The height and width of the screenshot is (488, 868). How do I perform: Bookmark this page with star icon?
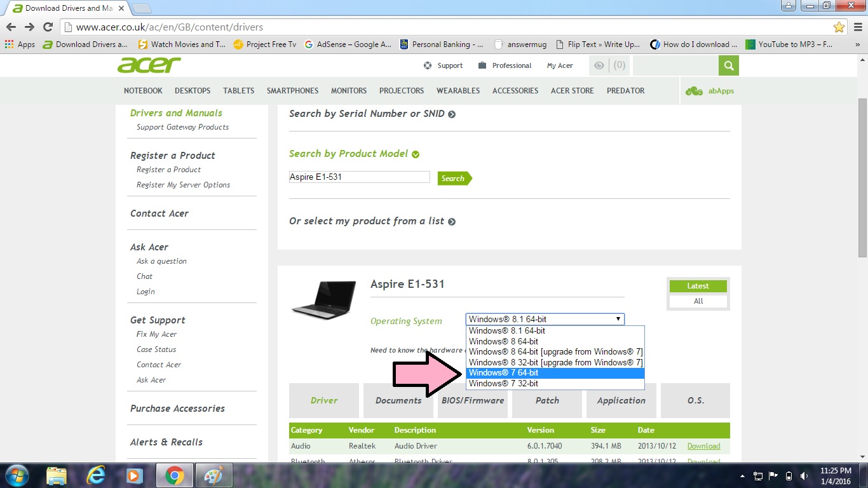coord(839,27)
